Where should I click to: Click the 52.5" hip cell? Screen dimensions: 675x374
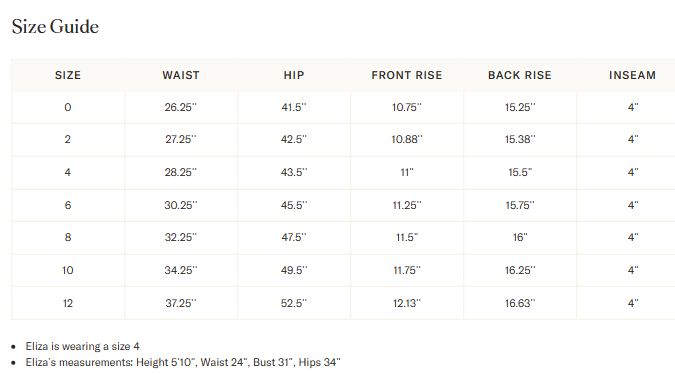point(294,303)
